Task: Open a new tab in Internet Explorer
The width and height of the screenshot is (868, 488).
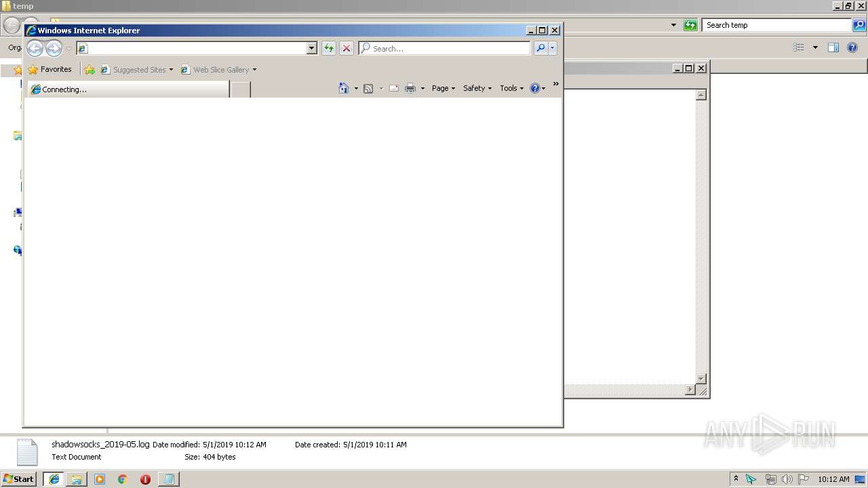Action: click(240, 89)
